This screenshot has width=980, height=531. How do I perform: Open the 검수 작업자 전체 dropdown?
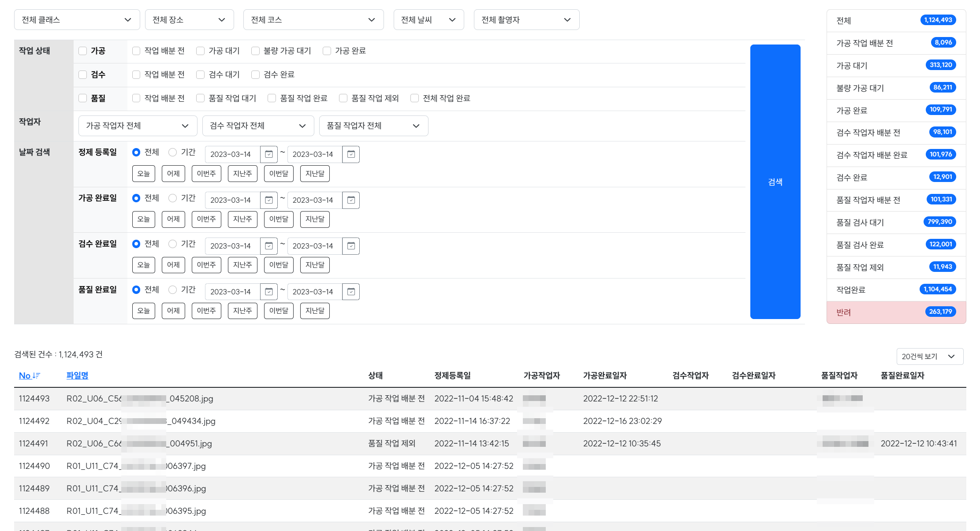[258, 126]
